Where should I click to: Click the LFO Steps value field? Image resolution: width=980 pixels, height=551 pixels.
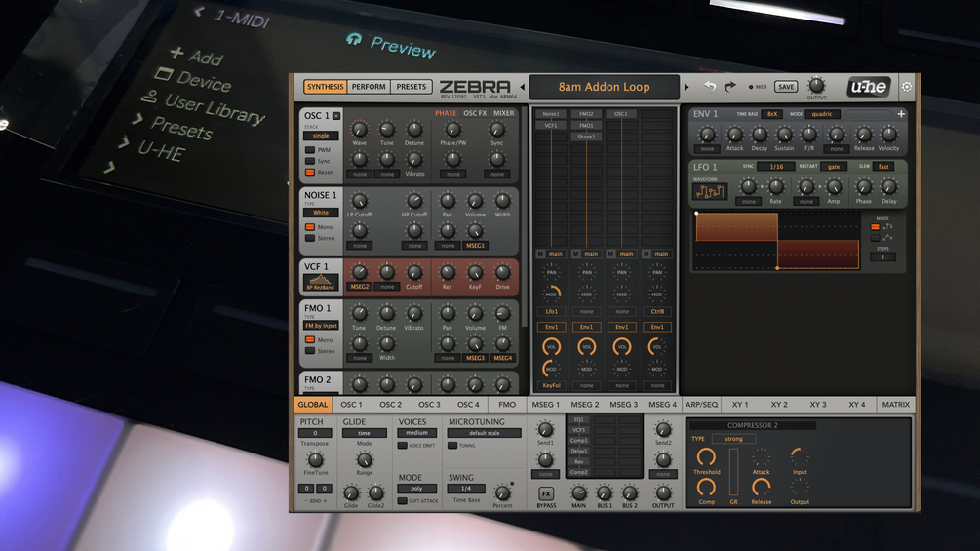[x=882, y=256]
